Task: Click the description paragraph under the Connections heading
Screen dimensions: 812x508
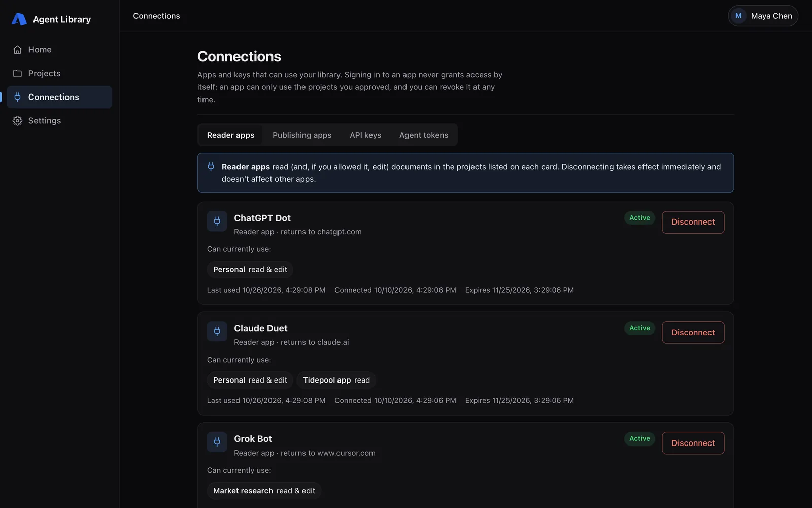Action: pos(350,87)
